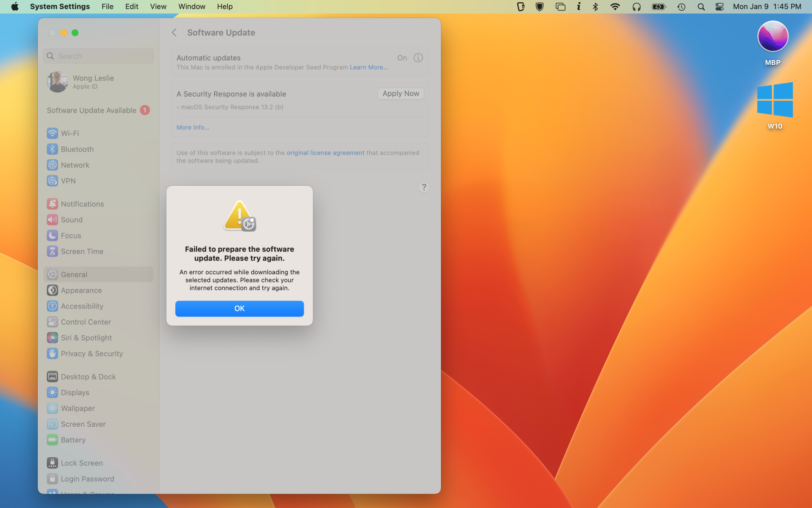
Task: Open the View menu
Action: tap(158, 7)
